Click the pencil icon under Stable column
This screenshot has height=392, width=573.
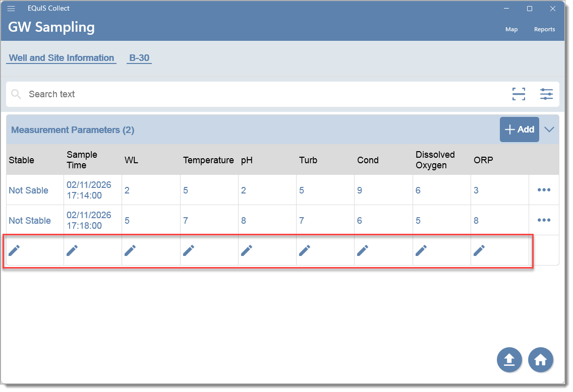(14, 250)
